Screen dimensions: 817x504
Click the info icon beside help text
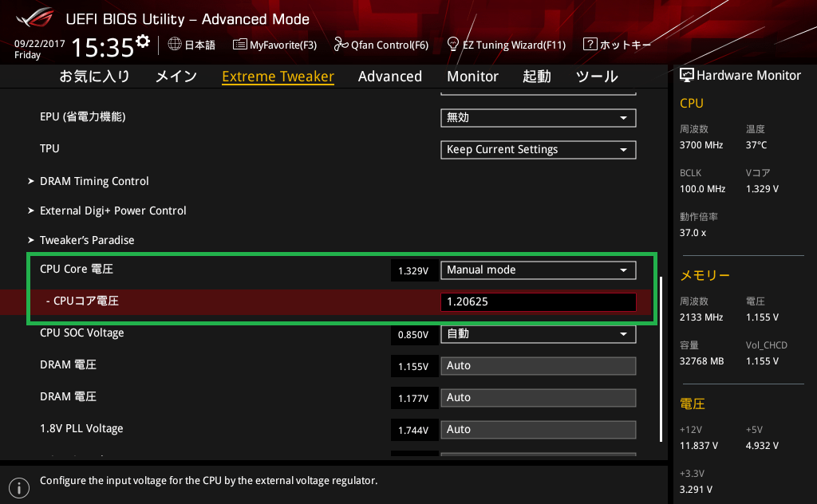[19, 488]
